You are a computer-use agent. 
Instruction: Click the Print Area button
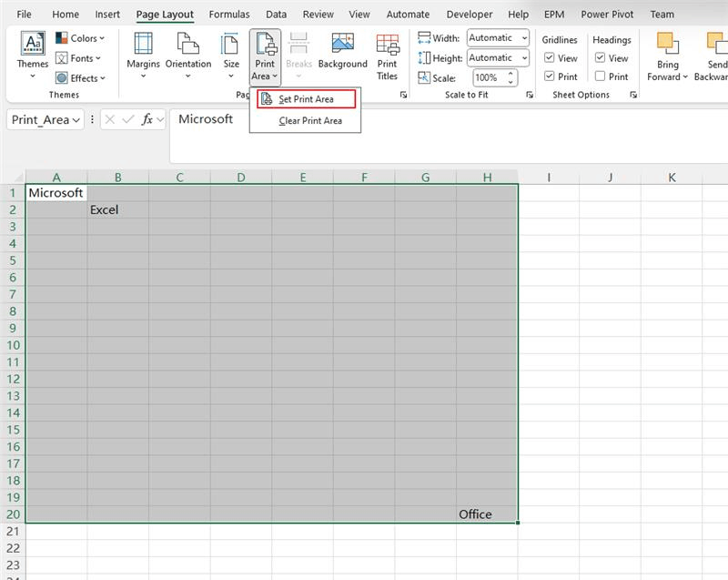tap(265, 56)
